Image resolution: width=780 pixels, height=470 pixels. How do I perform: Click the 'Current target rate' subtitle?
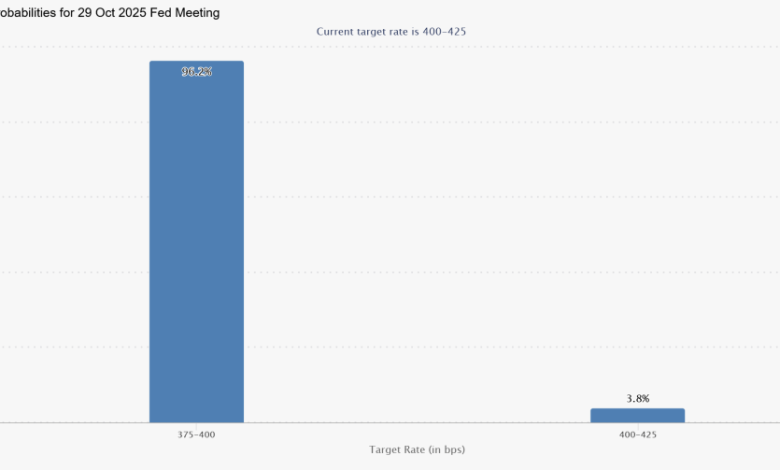pyautogui.click(x=391, y=31)
